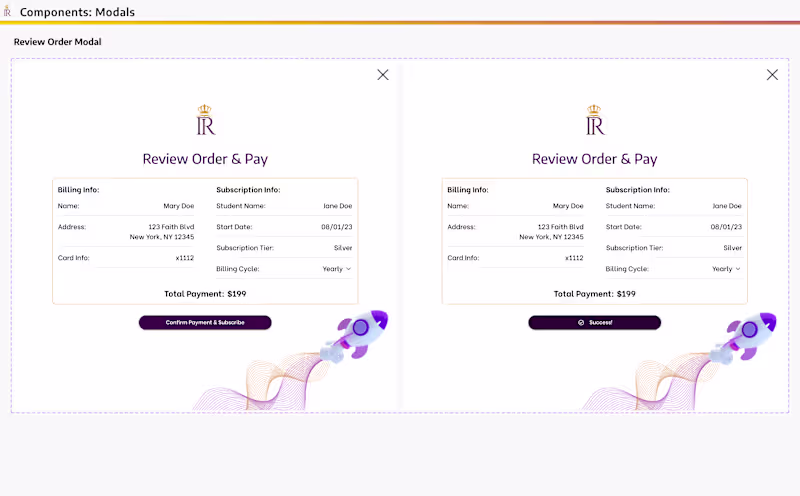Viewport: 800px width, 496px height.
Task: Click the Review Order Modal section heading
Action: (58, 42)
